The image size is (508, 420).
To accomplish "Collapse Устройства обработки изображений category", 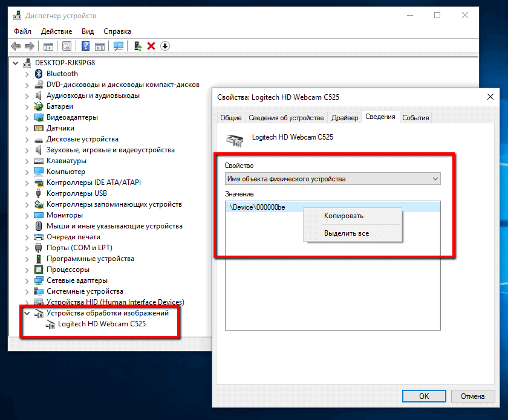I will pos(27,313).
